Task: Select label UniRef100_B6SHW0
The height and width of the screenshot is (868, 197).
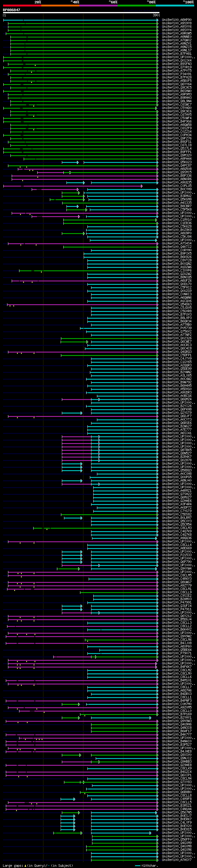Action: click(177, 91)
